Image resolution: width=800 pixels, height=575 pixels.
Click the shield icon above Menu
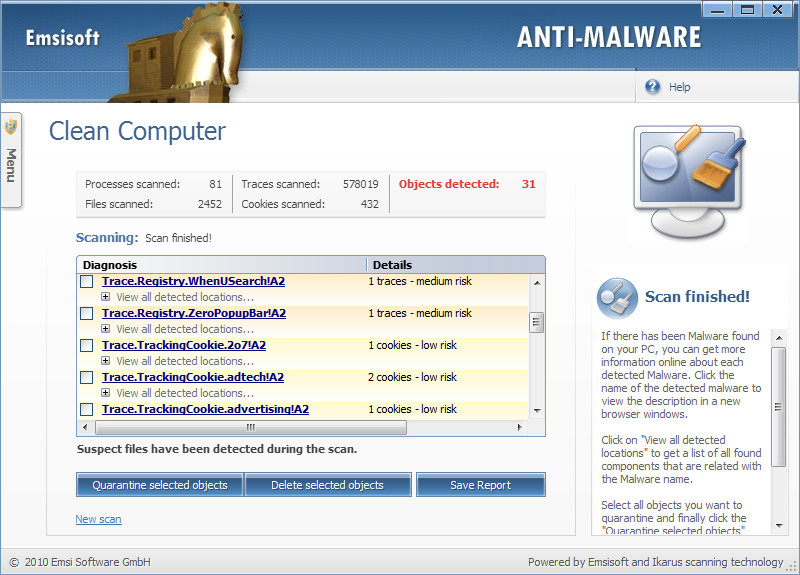pyautogui.click(x=11, y=127)
